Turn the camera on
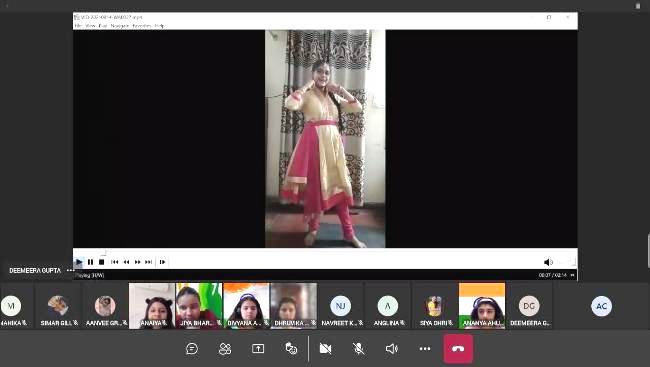Image resolution: width=650 pixels, height=367 pixels. pyautogui.click(x=325, y=349)
